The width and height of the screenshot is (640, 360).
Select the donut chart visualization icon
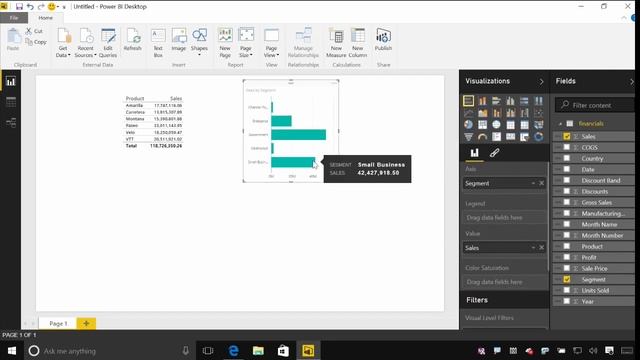[538, 137]
